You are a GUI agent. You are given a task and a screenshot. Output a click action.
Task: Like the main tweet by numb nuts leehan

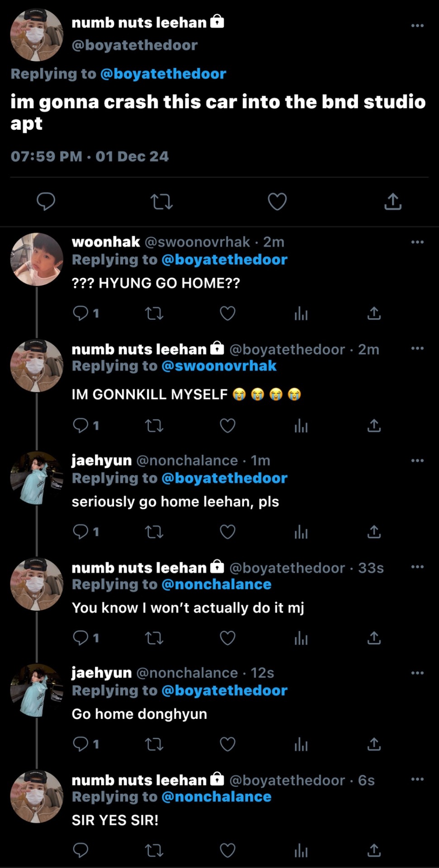coord(277,202)
